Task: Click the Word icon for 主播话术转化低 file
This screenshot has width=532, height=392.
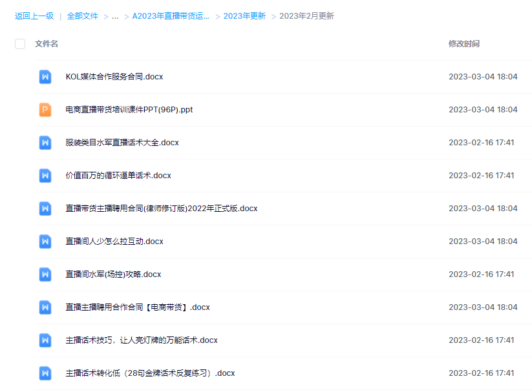Action: point(45,373)
